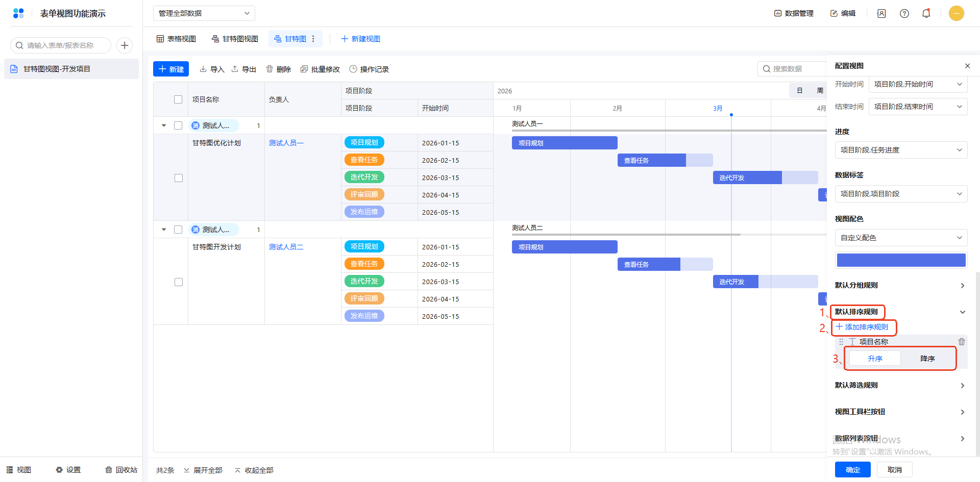Switch to the 表格视图 tab

[x=176, y=39]
